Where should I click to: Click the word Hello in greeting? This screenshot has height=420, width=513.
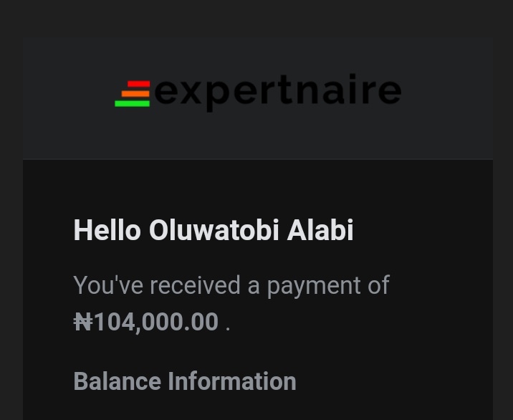[x=107, y=231]
